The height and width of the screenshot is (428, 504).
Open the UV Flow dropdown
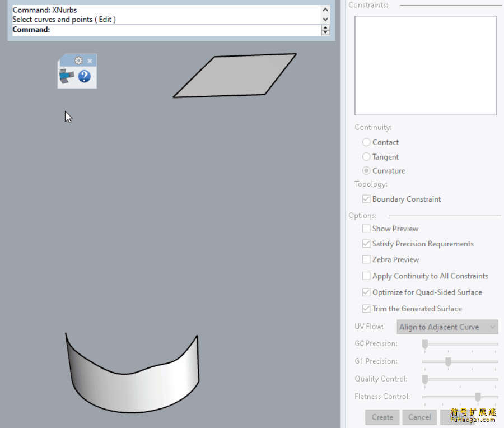[x=447, y=327]
